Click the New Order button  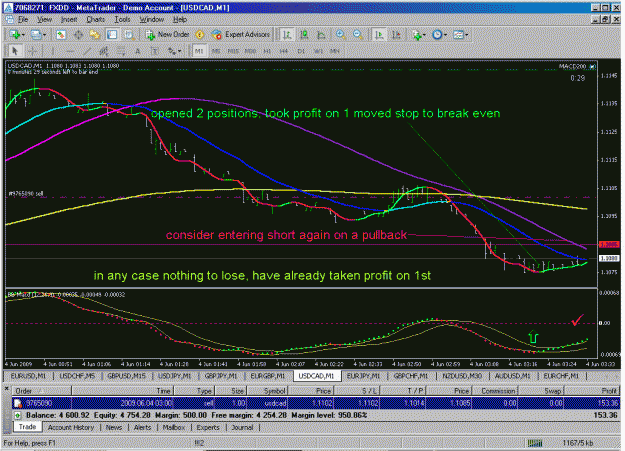[167, 35]
